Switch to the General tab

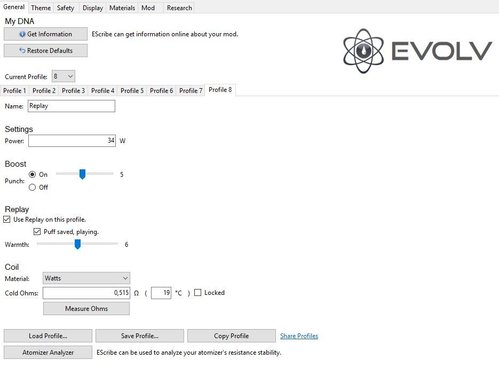point(14,7)
